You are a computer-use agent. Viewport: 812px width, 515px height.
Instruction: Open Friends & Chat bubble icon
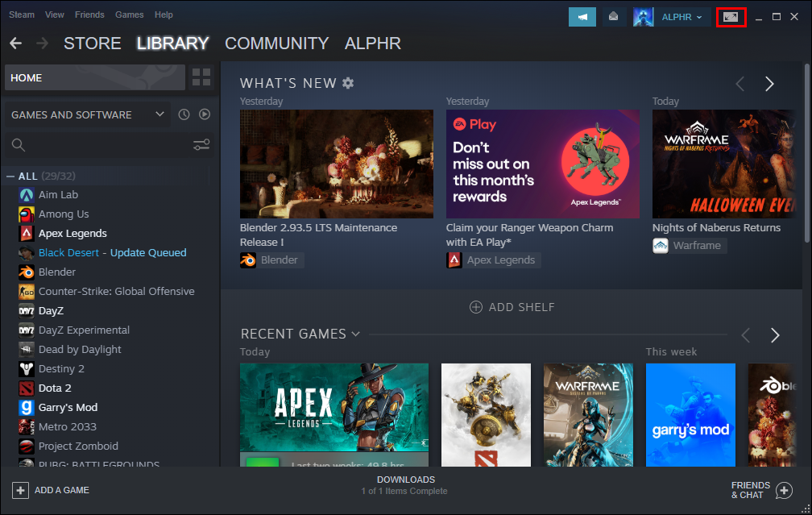tap(784, 490)
